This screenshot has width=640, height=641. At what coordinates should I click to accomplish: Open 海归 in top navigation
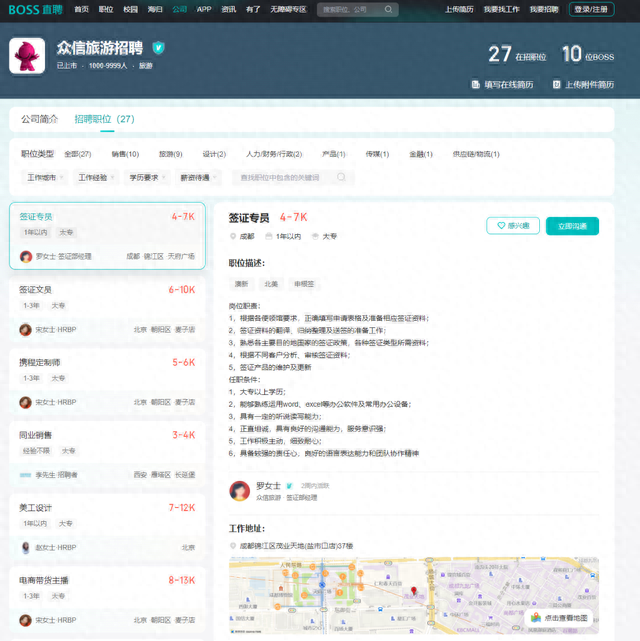point(155,9)
